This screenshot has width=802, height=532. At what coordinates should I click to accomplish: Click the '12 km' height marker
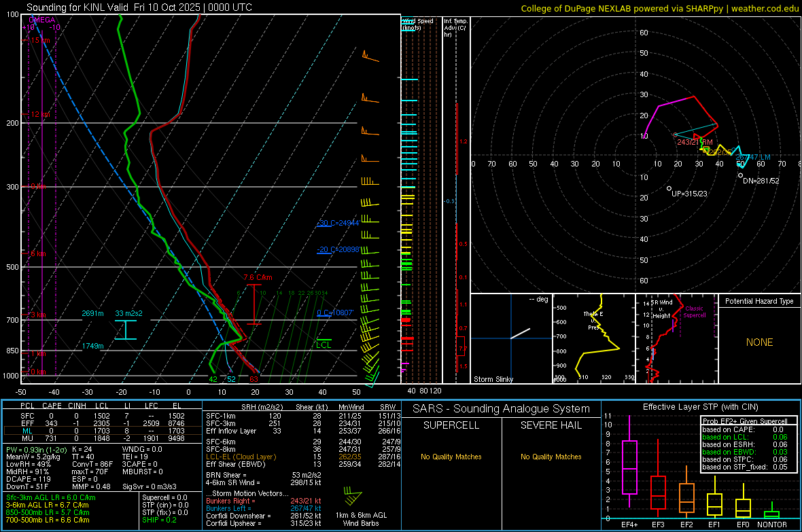40,114
